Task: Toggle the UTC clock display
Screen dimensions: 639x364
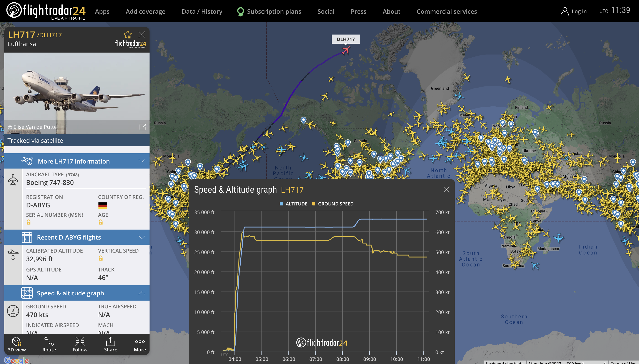Action: [x=614, y=10]
